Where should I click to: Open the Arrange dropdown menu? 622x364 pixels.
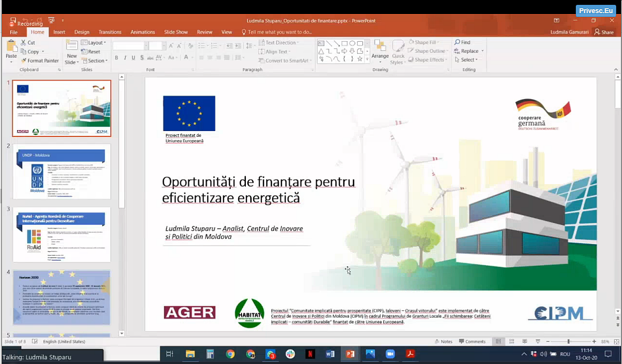coord(380,52)
